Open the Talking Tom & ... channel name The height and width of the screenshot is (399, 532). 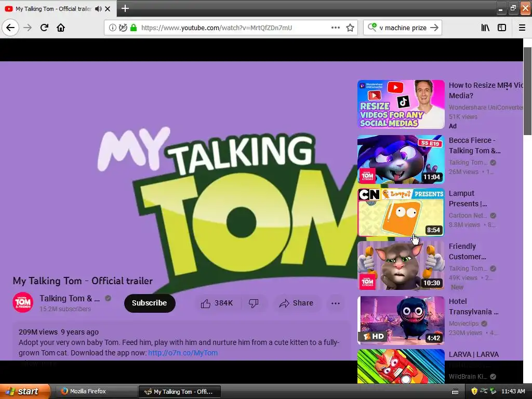[x=70, y=298]
